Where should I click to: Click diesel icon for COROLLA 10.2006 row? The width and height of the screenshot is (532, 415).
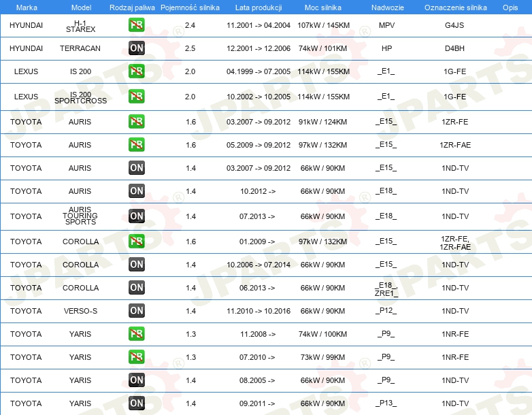click(x=136, y=264)
